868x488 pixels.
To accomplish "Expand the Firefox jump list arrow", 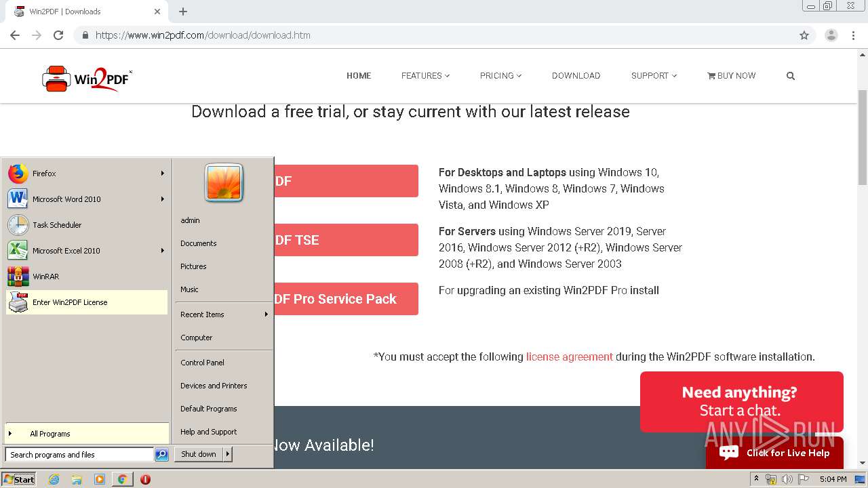I will click(x=162, y=174).
